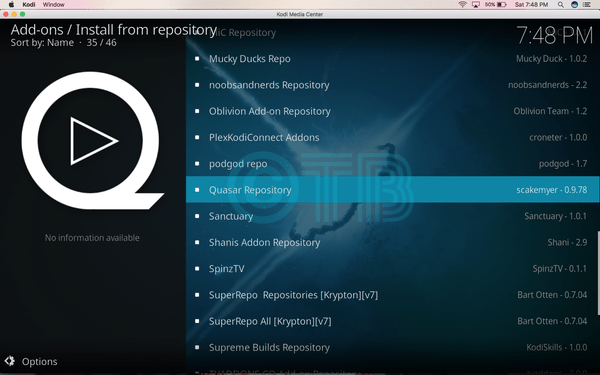Click the Sort by: Name label

tap(42, 42)
